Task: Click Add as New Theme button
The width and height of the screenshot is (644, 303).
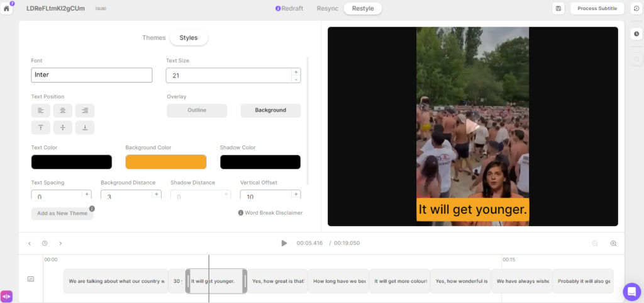Action: point(62,214)
